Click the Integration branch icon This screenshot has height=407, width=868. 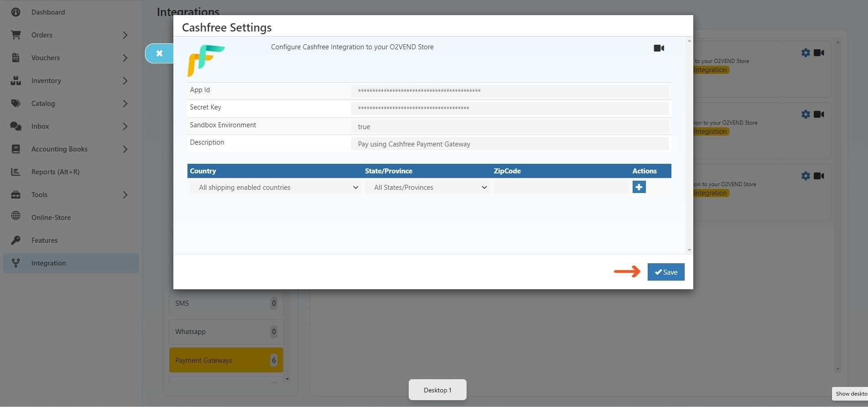pyautogui.click(x=16, y=263)
